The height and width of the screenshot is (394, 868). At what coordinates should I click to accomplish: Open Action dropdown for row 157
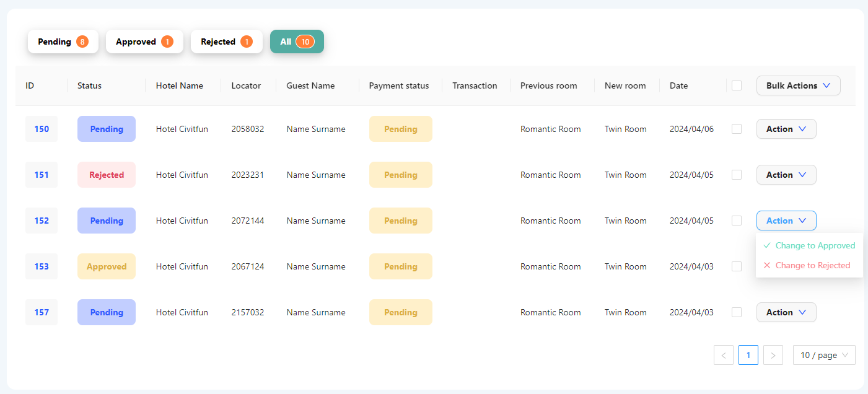[x=786, y=312]
